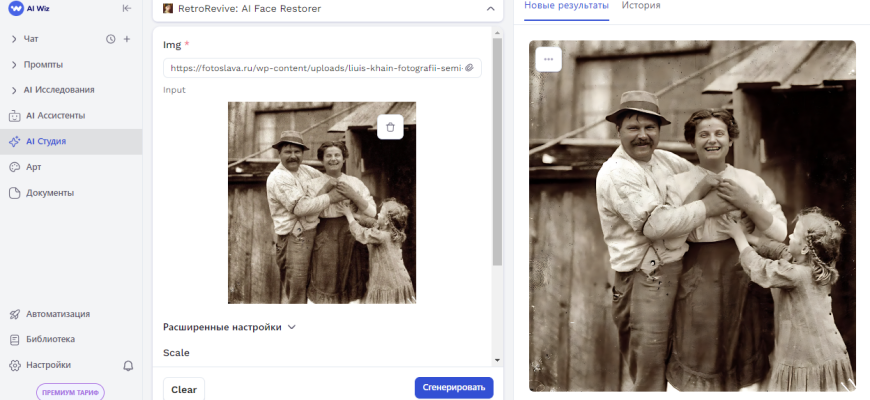Open chat history via the clock icon

(110, 39)
